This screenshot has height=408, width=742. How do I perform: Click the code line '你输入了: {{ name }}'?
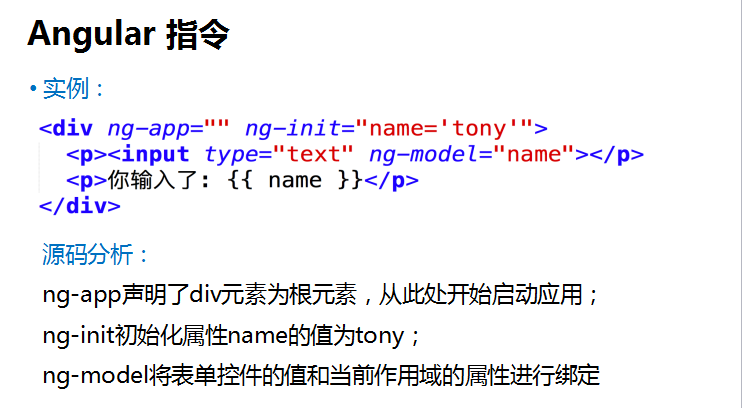pyautogui.click(x=242, y=180)
